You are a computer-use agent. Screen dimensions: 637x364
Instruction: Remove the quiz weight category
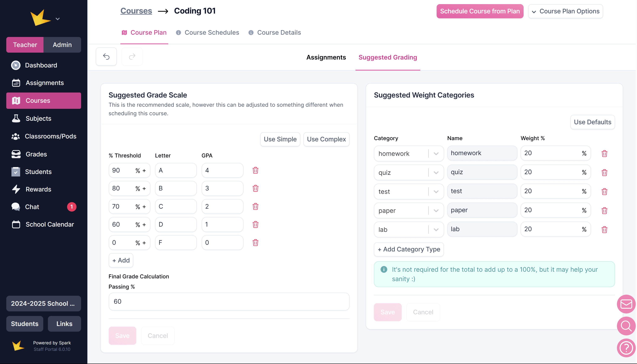(604, 172)
